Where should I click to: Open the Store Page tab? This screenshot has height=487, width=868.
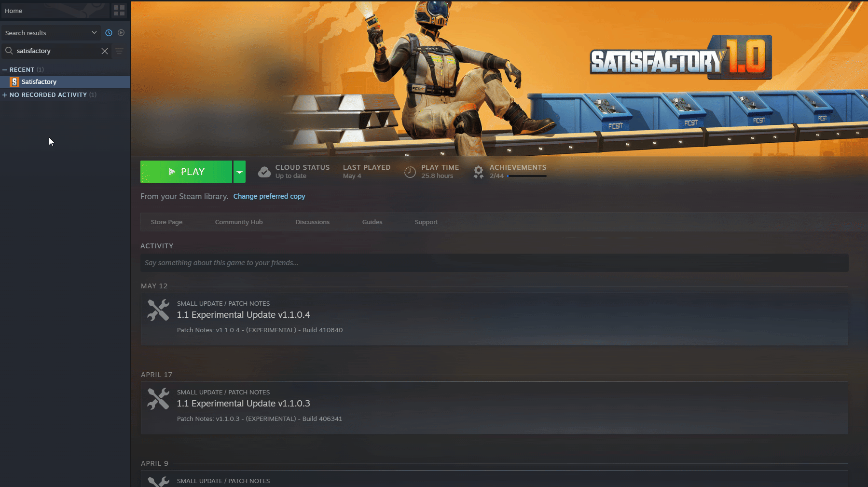pos(166,222)
